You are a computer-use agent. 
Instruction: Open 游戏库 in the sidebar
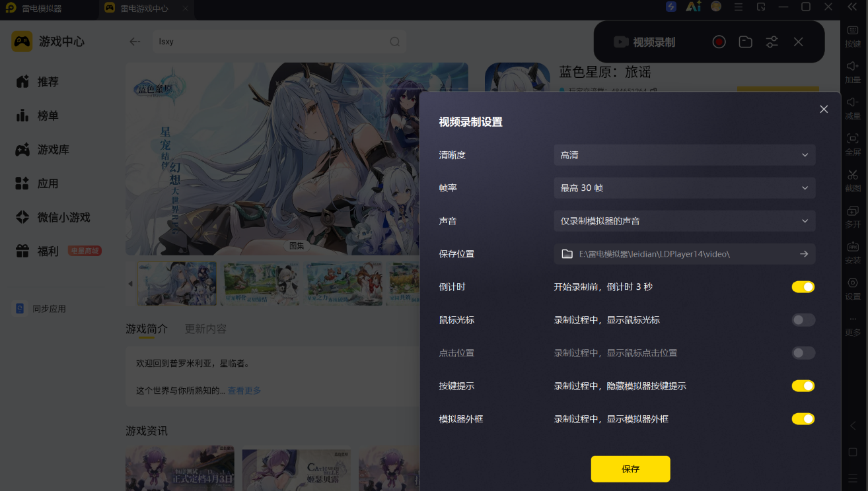click(x=54, y=150)
